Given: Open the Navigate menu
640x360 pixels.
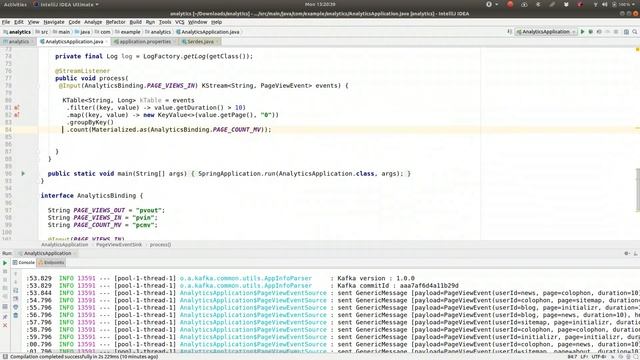Looking at the screenshot, I should pos(54,22).
